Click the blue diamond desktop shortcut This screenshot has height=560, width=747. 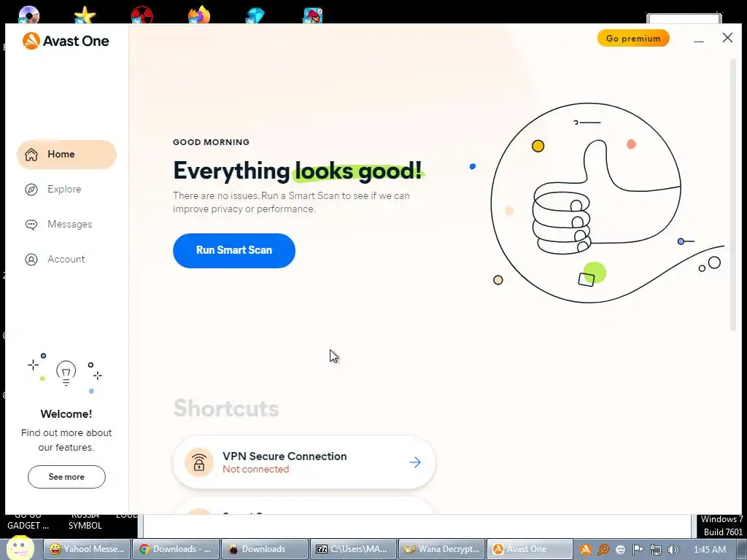tap(255, 15)
